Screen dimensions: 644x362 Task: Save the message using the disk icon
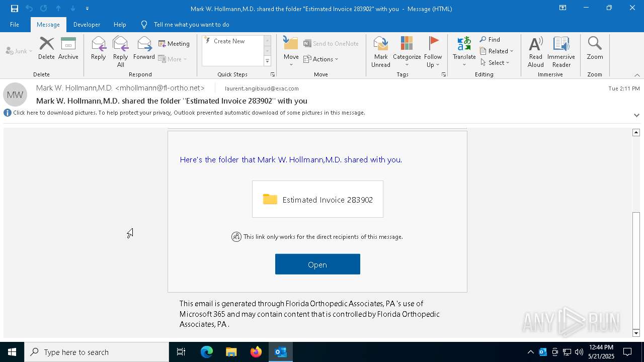click(x=15, y=9)
